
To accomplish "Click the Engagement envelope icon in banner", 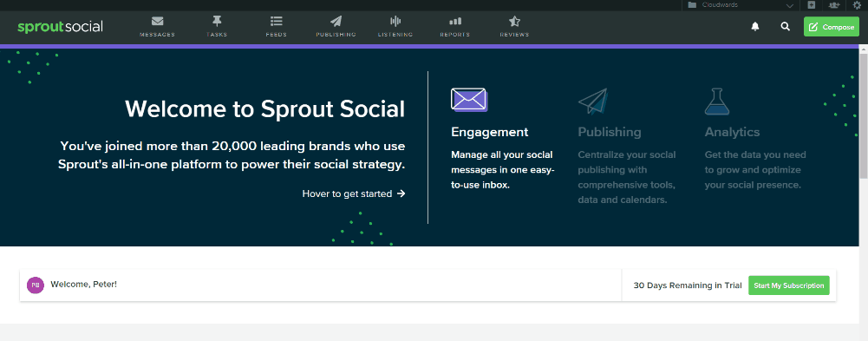I will coord(469,100).
